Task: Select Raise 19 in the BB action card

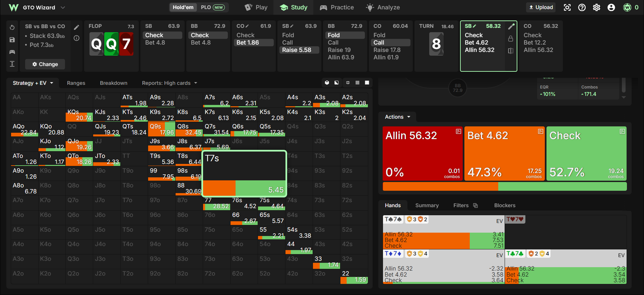Action: click(339, 50)
